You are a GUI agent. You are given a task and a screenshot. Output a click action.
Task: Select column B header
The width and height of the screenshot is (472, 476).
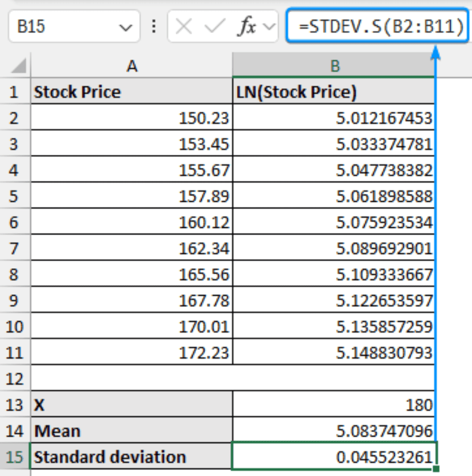pos(334,66)
